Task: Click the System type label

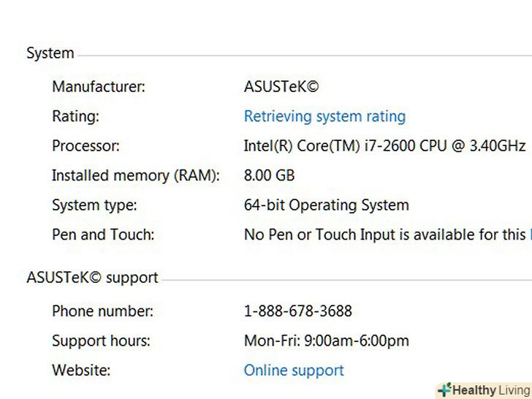Action: pyautogui.click(x=94, y=205)
